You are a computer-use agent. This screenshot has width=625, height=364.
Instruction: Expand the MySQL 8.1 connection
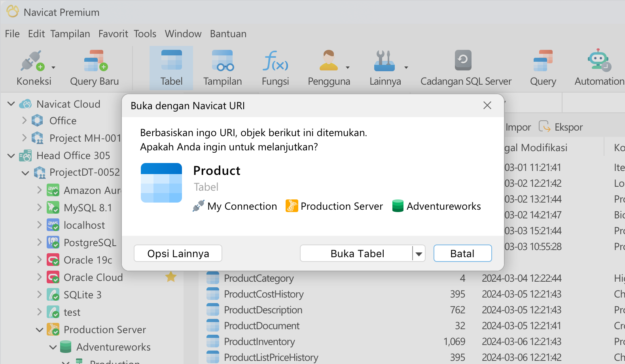(39, 208)
